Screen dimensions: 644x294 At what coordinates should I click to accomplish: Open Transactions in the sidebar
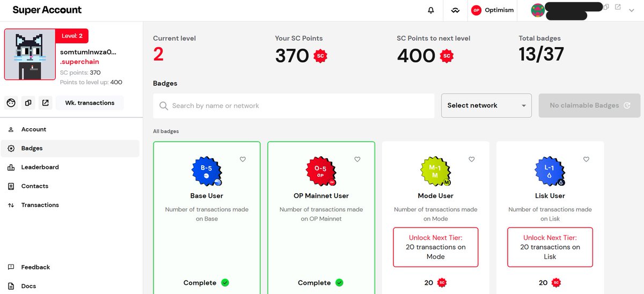point(70,205)
